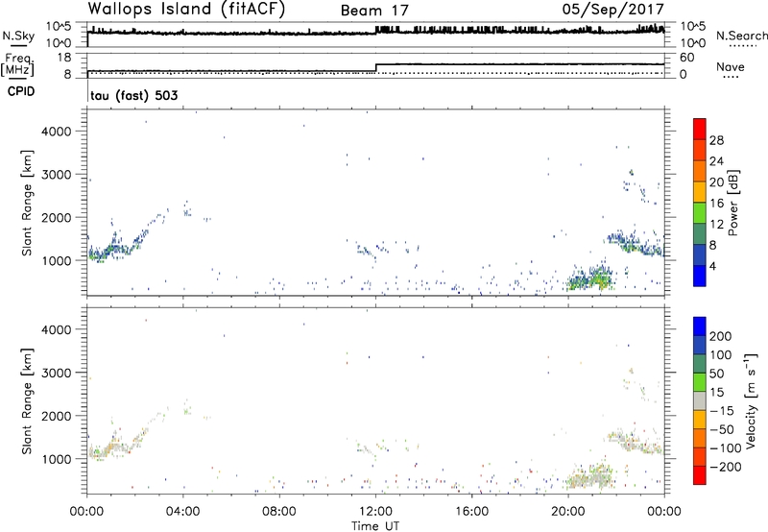Click the '08:00' time axis tick label
Screen dimensions: 768x532
click(279, 512)
